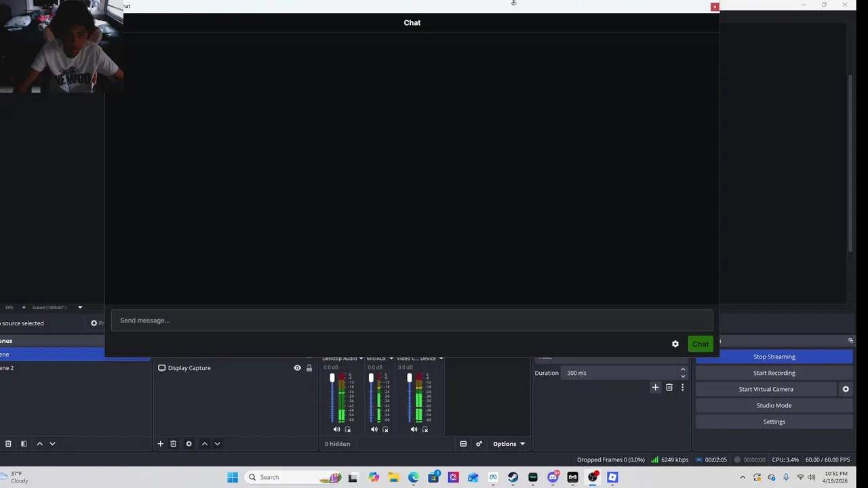Image resolution: width=868 pixels, height=488 pixels.
Task: Pop out the Controls dock icon
Action: 850,341
